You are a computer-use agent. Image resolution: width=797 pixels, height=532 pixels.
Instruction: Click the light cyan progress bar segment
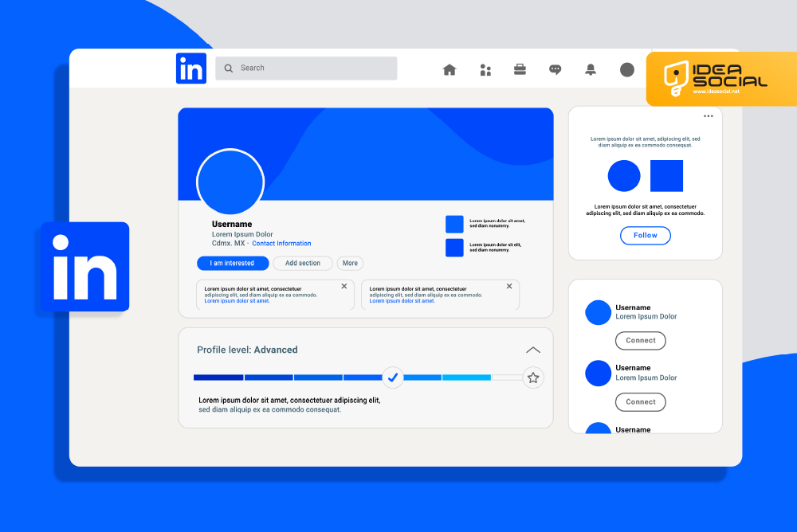point(466,377)
